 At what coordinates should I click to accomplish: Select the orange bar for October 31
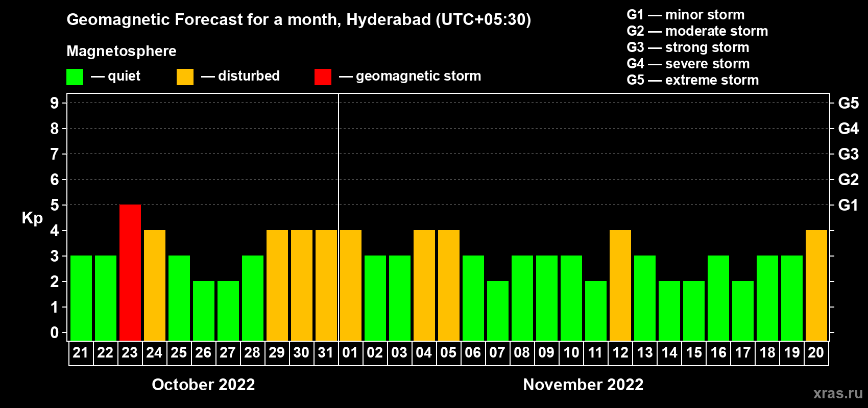pyautogui.click(x=326, y=286)
